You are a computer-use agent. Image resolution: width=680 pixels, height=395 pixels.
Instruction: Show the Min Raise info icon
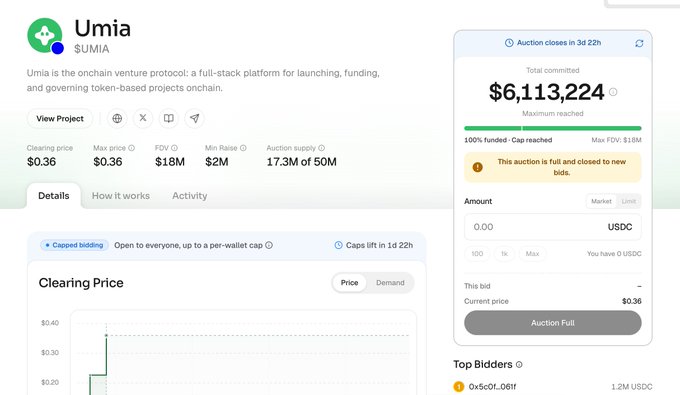coord(243,148)
